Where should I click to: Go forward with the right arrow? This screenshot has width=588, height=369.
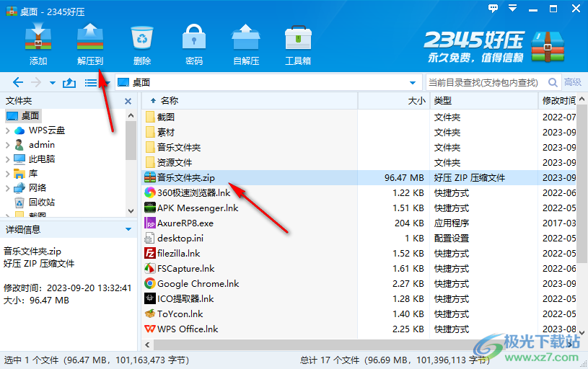click(36, 82)
